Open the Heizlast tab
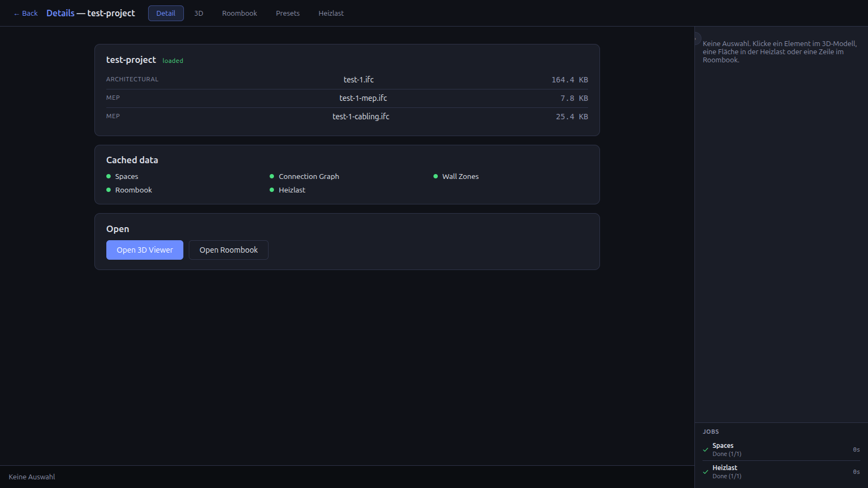 331,13
